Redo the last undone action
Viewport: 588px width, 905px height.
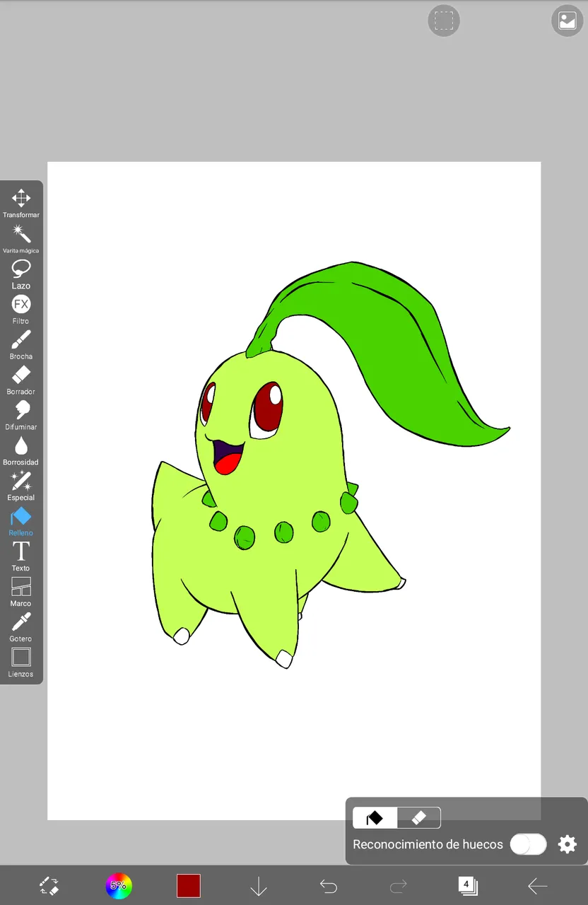(399, 886)
